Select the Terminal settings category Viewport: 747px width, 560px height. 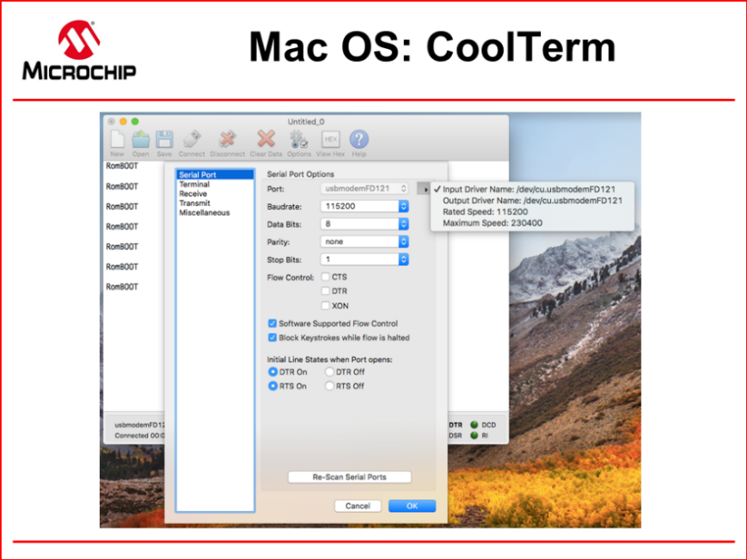(193, 184)
